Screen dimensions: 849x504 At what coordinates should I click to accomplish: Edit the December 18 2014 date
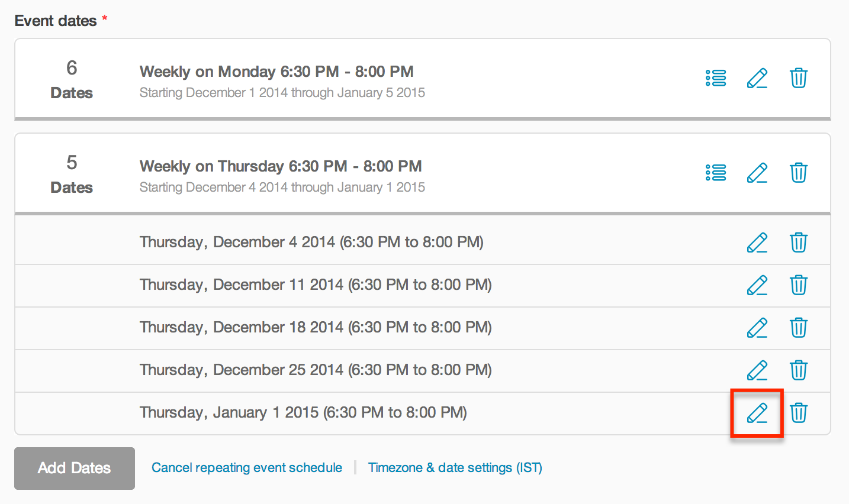(x=757, y=328)
